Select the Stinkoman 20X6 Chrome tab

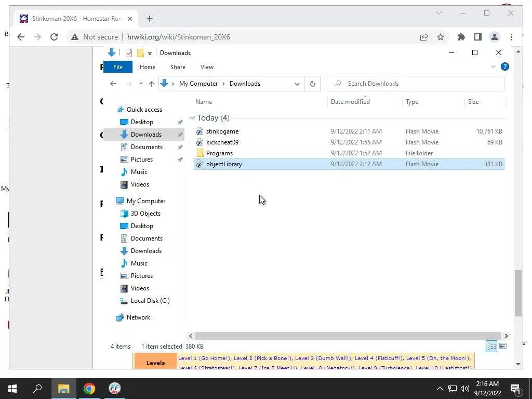coord(76,19)
